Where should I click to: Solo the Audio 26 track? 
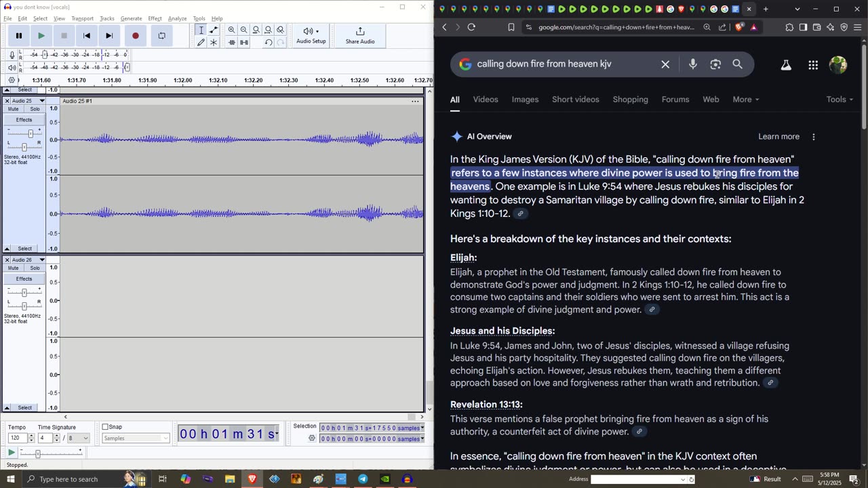coord(35,268)
